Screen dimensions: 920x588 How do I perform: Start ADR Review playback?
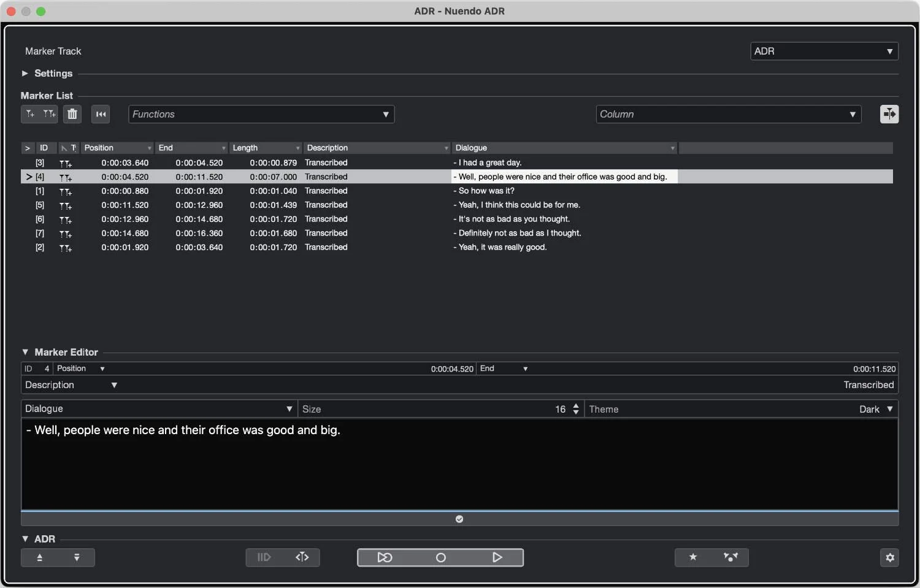497,557
